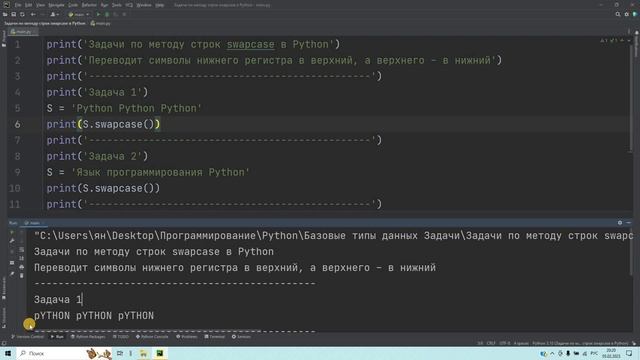Open the Python Packages tool window
Image resolution: width=640 pixels, height=360 pixels.
(88, 337)
